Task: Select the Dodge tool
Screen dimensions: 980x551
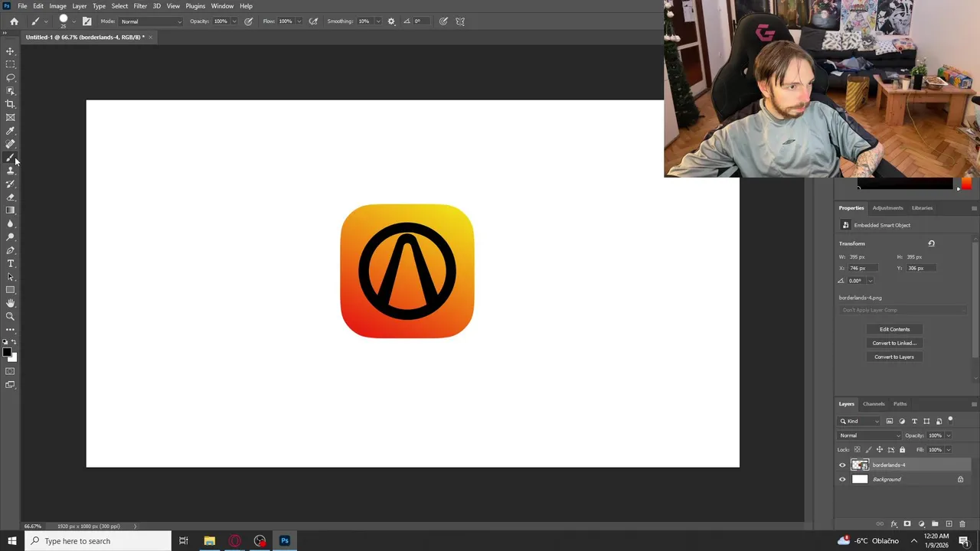Action: click(x=11, y=237)
